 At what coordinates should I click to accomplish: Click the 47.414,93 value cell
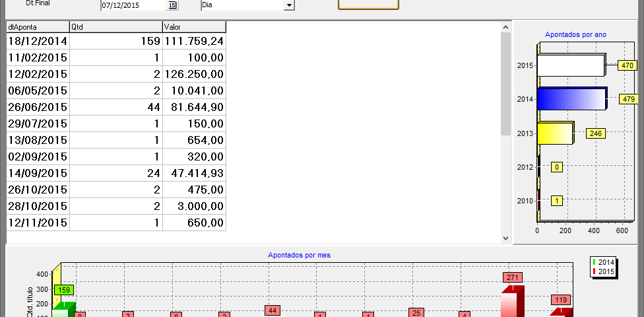[193, 173]
